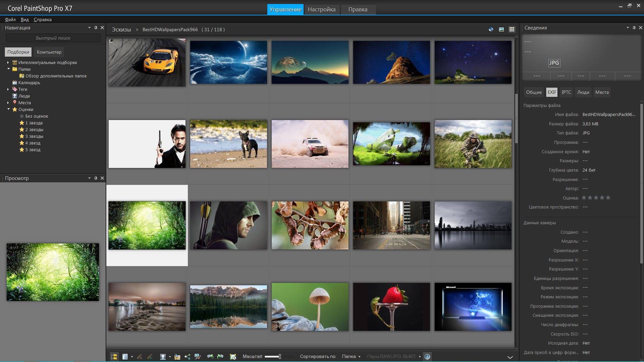The width and height of the screenshot is (644, 362).
Task: Rotate left using the counter-clockwise icon
Action: coord(210,357)
